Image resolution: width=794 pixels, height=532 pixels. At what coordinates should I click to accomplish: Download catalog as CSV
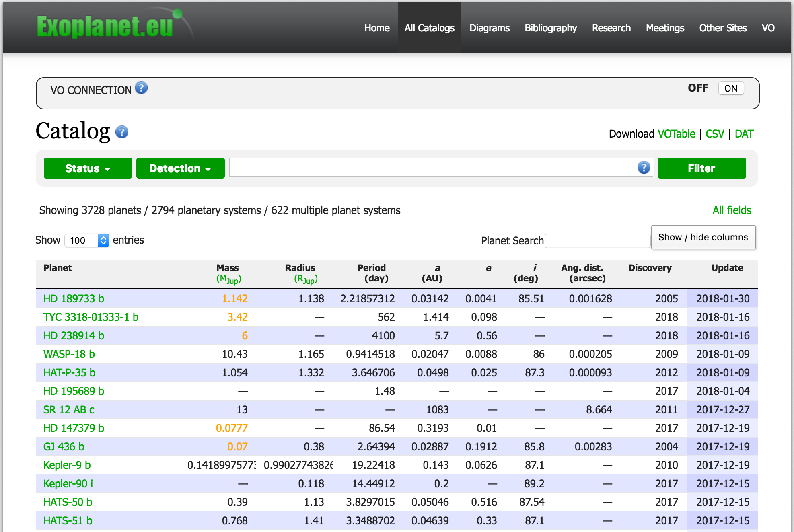714,134
